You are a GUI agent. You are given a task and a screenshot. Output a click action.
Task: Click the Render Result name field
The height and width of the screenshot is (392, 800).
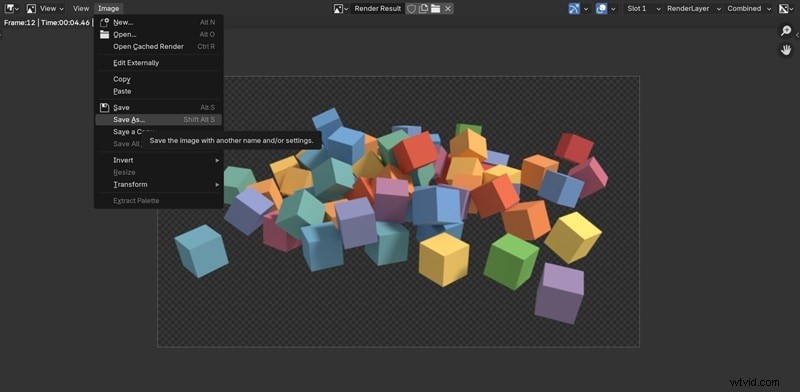[378, 8]
